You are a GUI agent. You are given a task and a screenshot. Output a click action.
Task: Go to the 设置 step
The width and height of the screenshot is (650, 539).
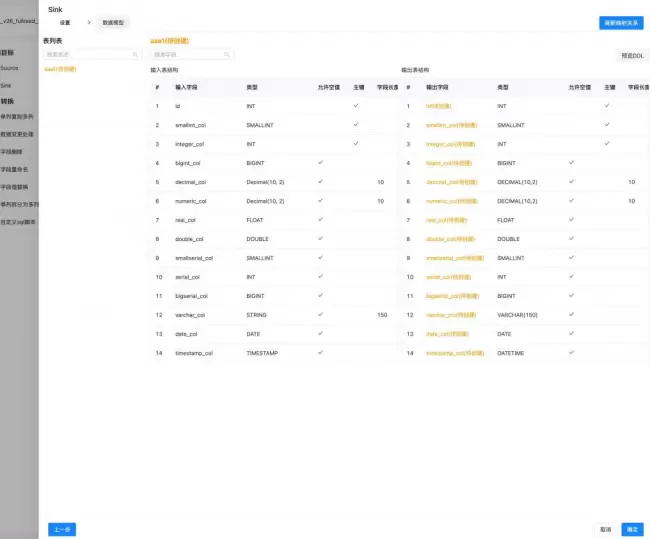(x=65, y=21)
